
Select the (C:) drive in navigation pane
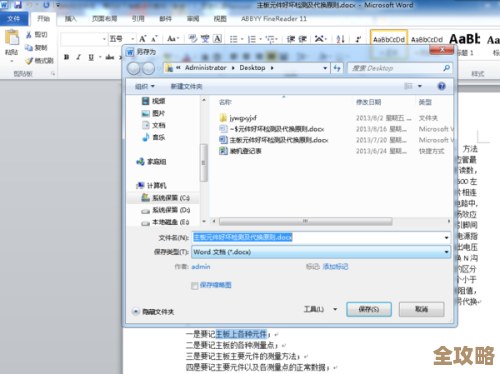point(165,198)
